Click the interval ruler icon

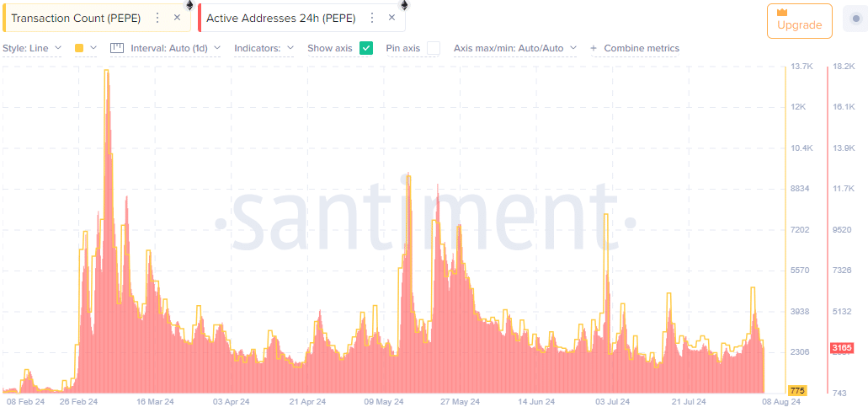click(x=116, y=48)
